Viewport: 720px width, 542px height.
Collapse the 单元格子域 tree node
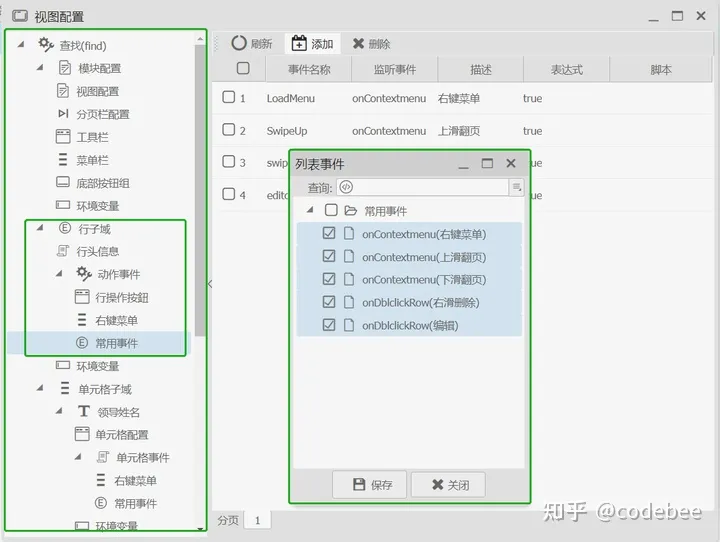click(40, 388)
